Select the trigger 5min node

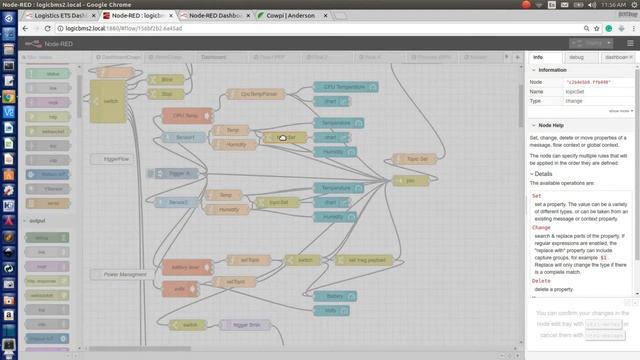(245, 325)
